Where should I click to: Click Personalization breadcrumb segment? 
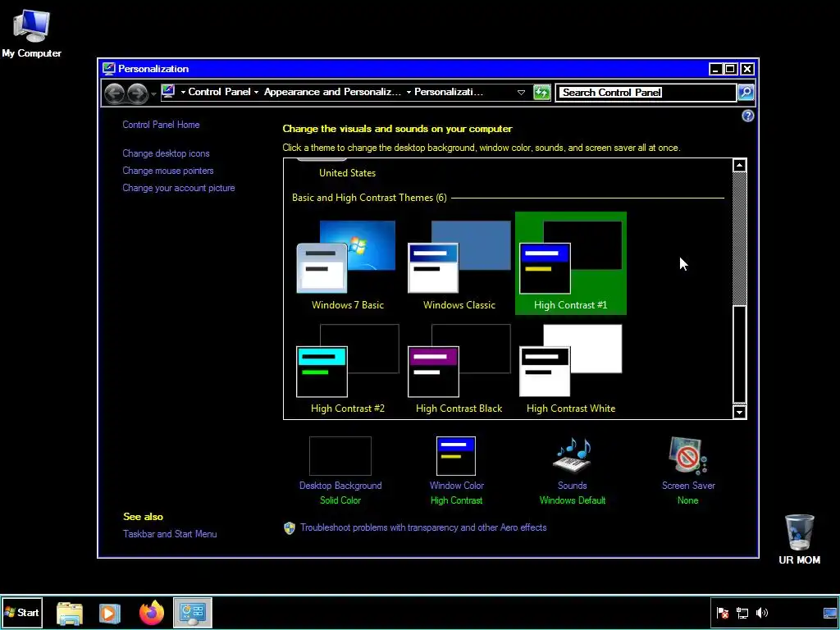pyautogui.click(x=449, y=92)
